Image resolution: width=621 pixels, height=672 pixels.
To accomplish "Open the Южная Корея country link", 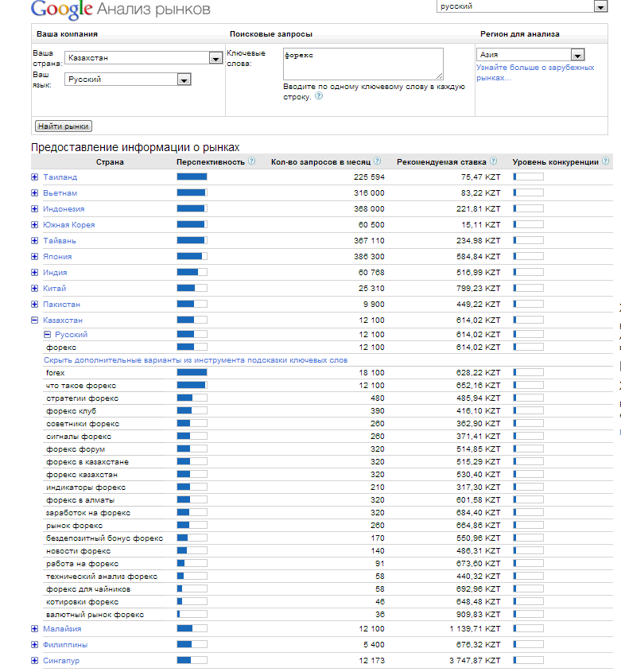I will tap(68, 224).
